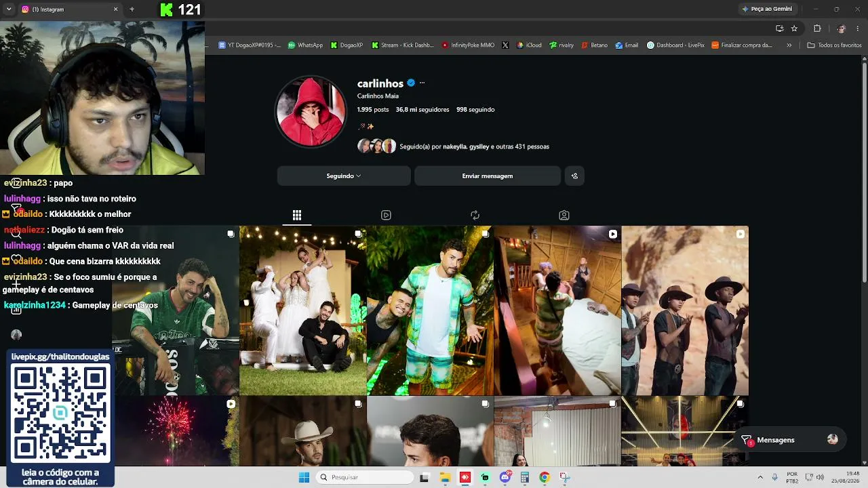
Task: Click the Pesquisar taskbar search box
Action: (x=365, y=477)
